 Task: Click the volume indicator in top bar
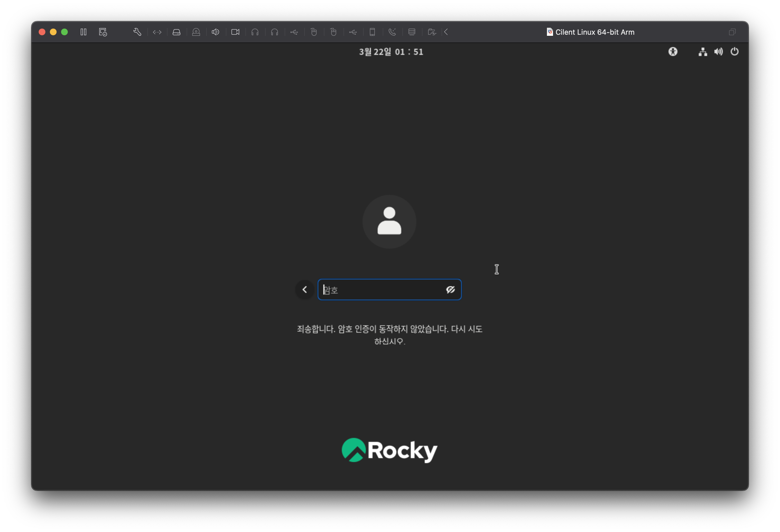pyautogui.click(x=718, y=52)
